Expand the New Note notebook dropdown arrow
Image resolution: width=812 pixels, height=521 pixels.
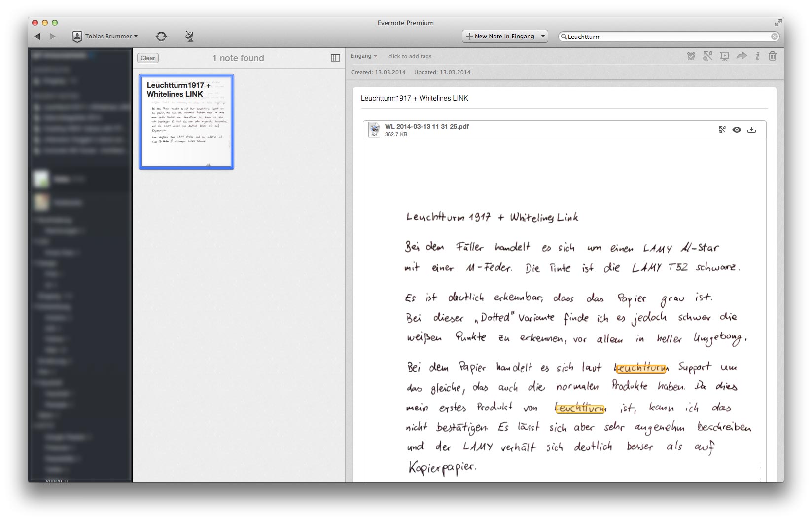pos(543,36)
